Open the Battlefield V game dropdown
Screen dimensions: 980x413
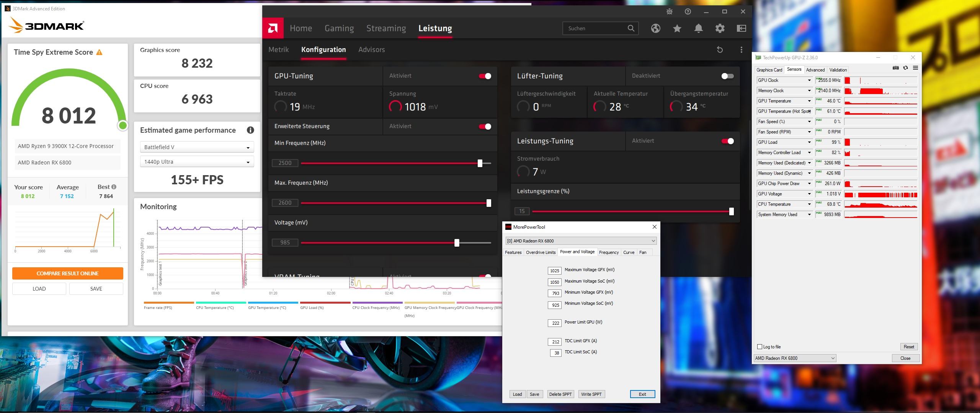point(197,147)
